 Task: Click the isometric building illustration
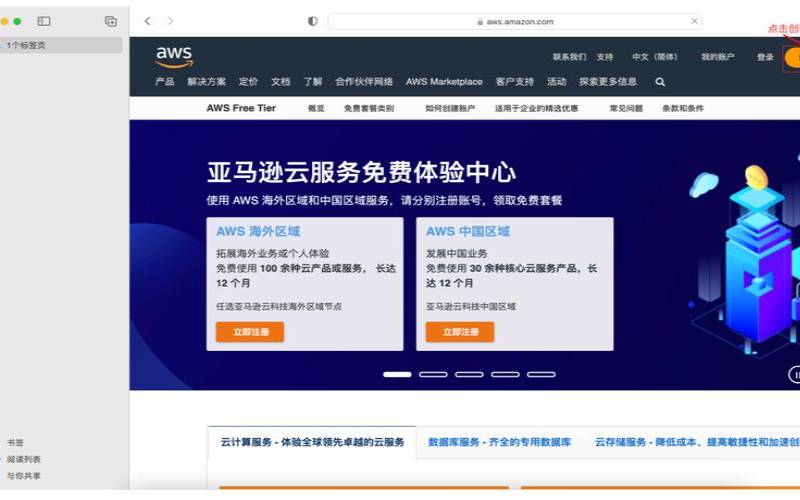click(x=745, y=260)
